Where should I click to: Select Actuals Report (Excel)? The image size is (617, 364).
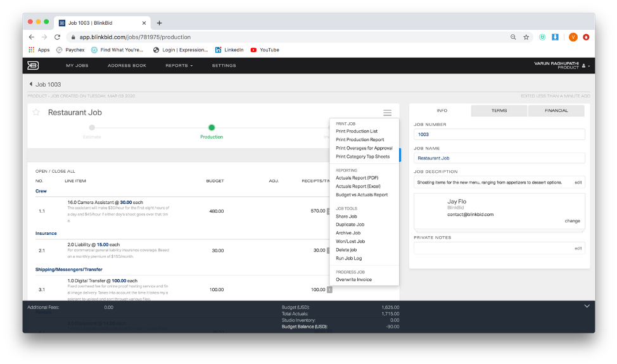pos(358,186)
